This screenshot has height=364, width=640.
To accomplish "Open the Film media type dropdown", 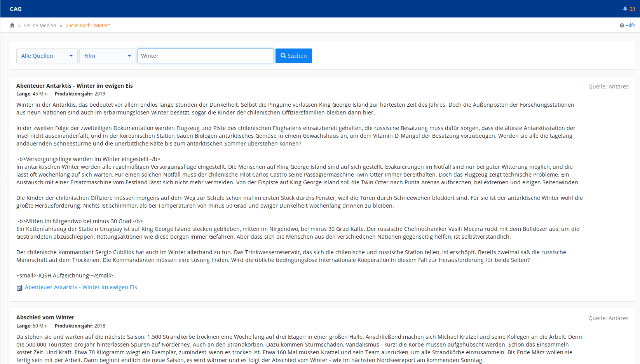I will coord(107,56).
